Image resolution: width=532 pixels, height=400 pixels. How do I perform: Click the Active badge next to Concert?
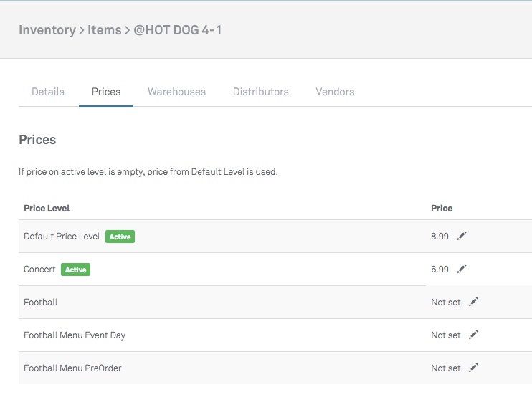click(x=75, y=270)
